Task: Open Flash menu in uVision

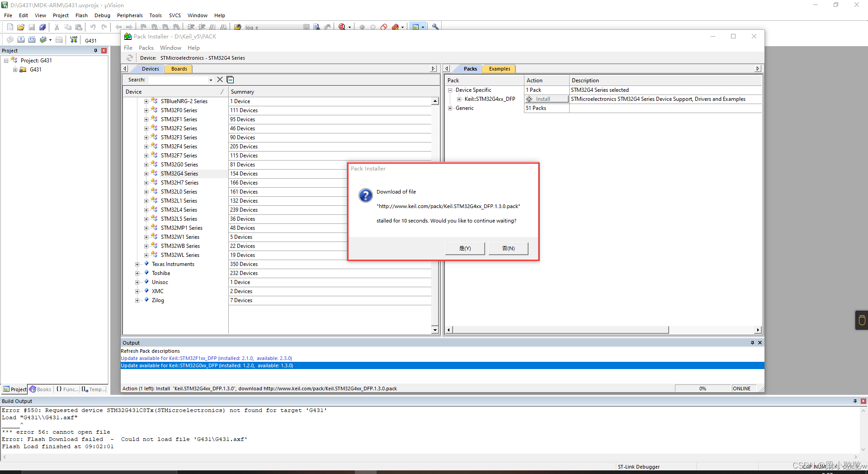Action: [81, 15]
